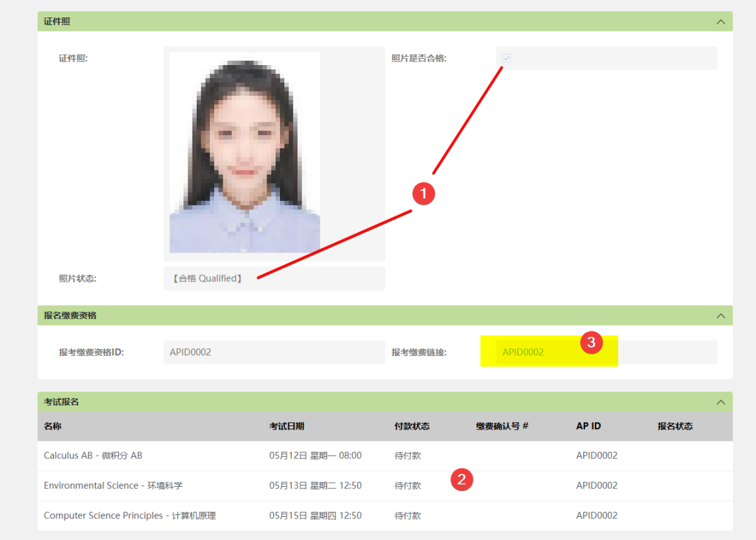Click red annotation marker number 2
Viewport: 756px width, 540px height.
(x=461, y=479)
